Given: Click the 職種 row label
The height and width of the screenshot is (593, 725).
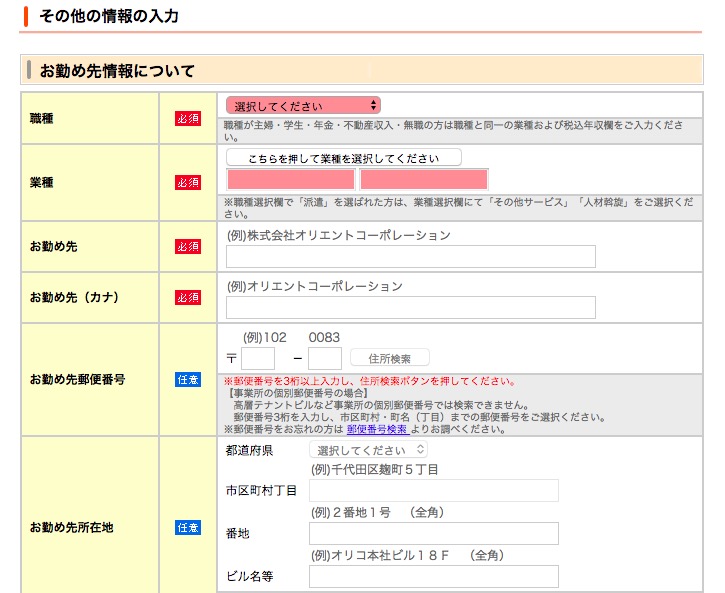Looking at the screenshot, I should click(x=42, y=118).
